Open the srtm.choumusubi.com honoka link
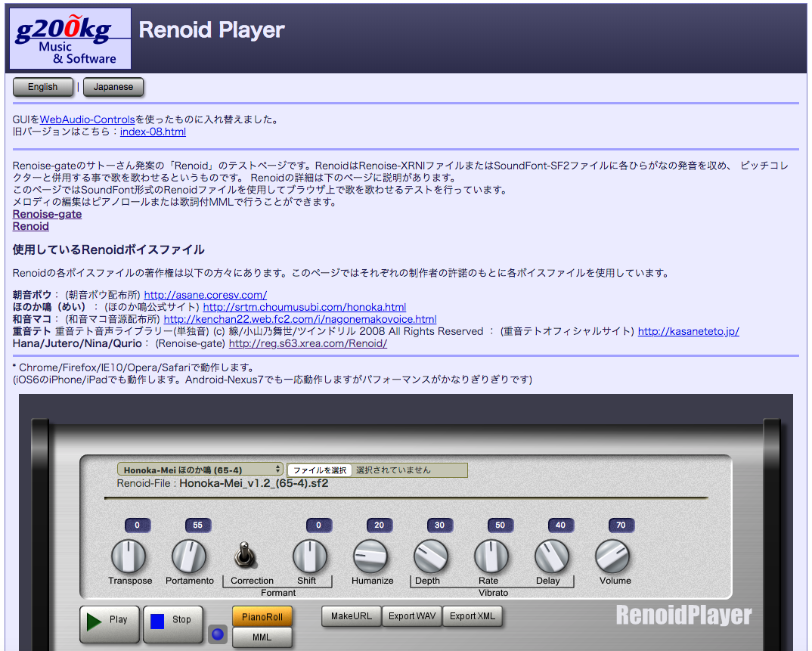The width and height of the screenshot is (812, 651). [305, 307]
